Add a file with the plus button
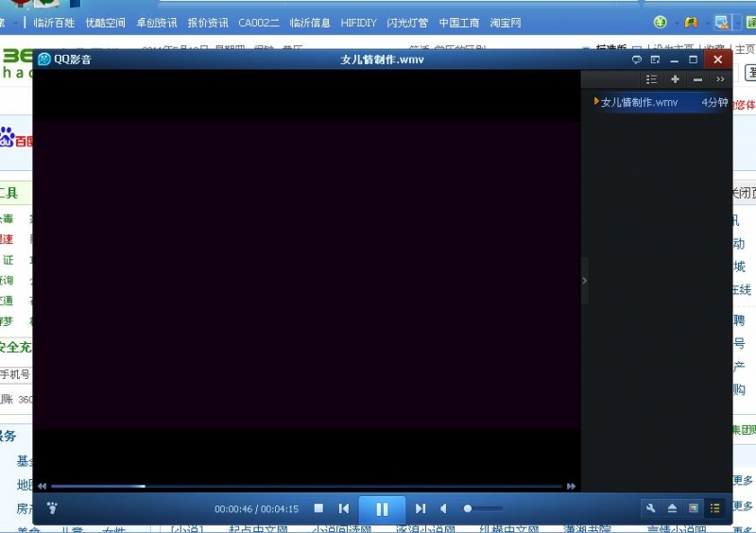The image size is (756, 533). (x=675, y=79)
